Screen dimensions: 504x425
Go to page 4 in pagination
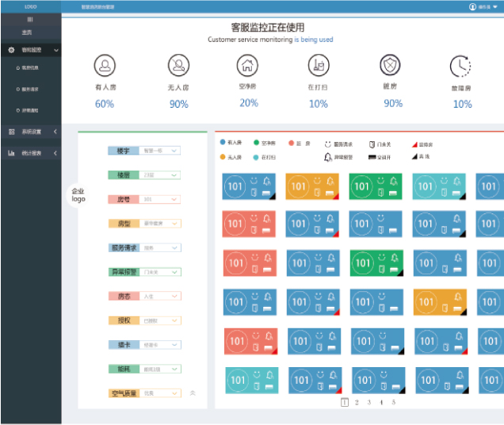pos(381,402)
